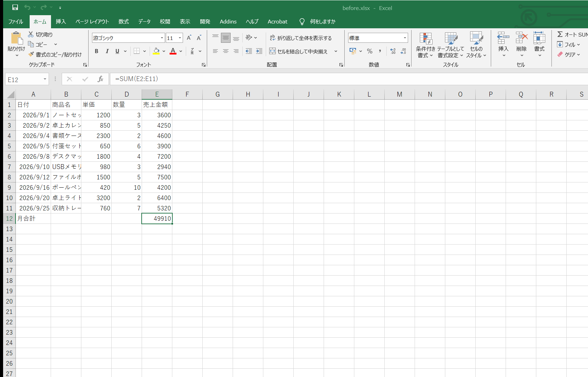Save the workbook with the floppy icon
Image resolution: width=588 pixels, height=377 pixels.
pos(15,7)
